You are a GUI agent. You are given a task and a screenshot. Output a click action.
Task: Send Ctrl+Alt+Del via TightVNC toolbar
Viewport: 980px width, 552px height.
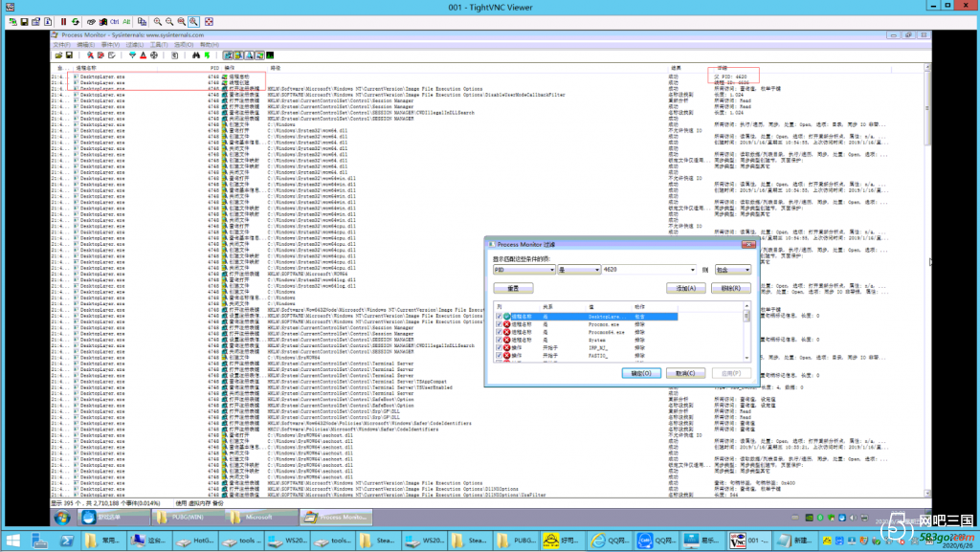91,22
